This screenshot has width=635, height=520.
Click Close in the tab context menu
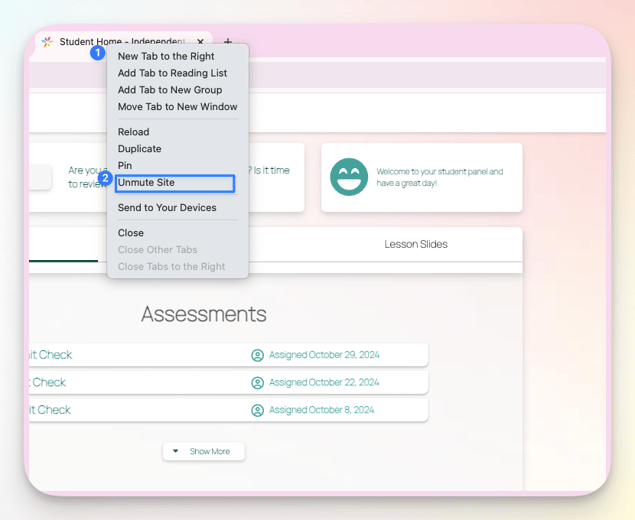tap(131, 233)
